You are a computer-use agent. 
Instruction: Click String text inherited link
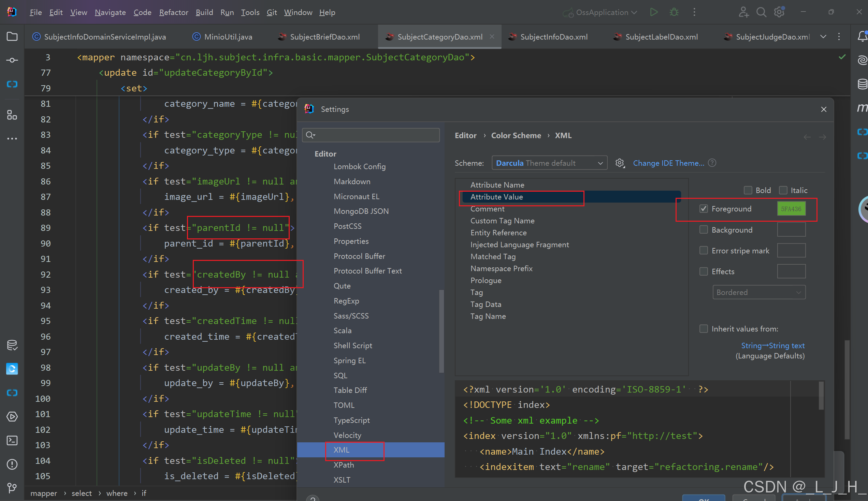[x=773, y=345]
